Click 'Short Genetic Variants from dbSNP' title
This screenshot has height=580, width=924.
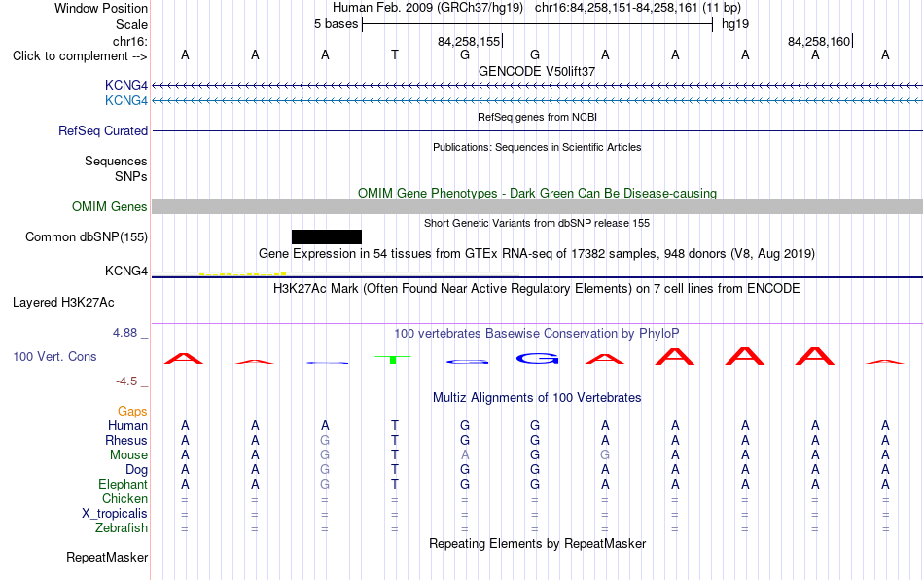pyautogui.click(x=537, y=224)
